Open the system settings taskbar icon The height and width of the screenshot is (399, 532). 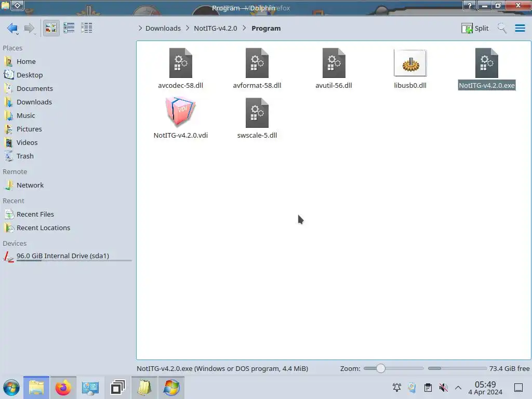tap(90, 388)
